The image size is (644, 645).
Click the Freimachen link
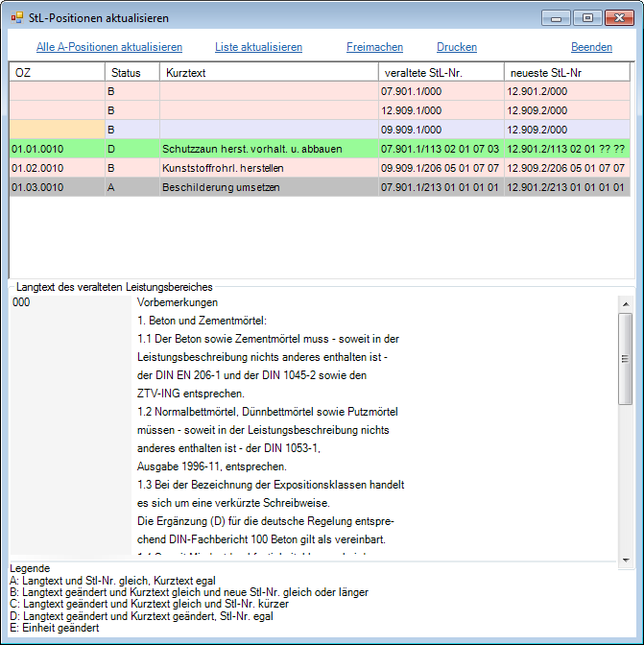click(374, 47)
